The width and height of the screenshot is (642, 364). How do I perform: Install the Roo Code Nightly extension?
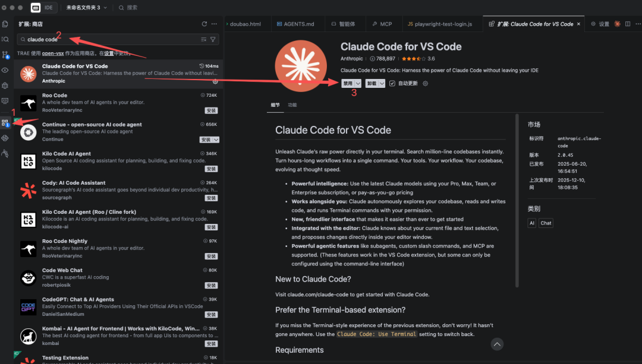point(211,257)
